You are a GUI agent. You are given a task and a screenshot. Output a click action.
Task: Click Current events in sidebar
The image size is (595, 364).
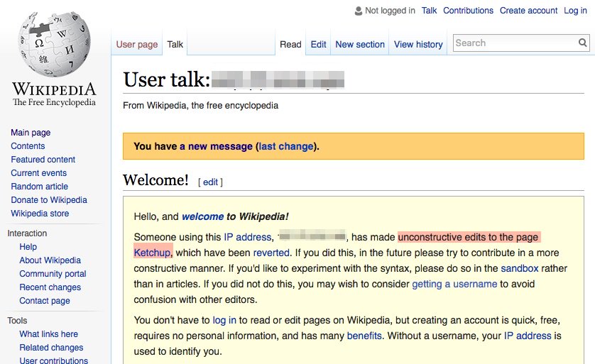coord(39,173)
